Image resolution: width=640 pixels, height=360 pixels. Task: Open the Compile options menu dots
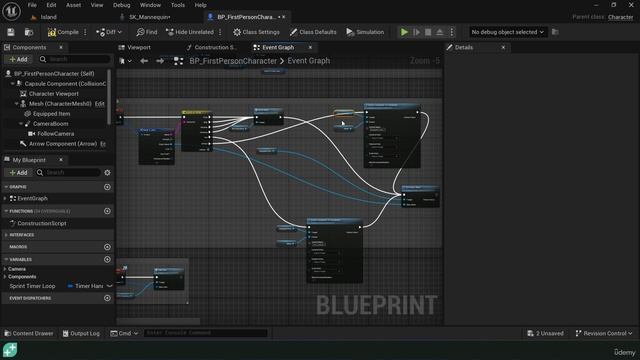(x=85, y=32)
